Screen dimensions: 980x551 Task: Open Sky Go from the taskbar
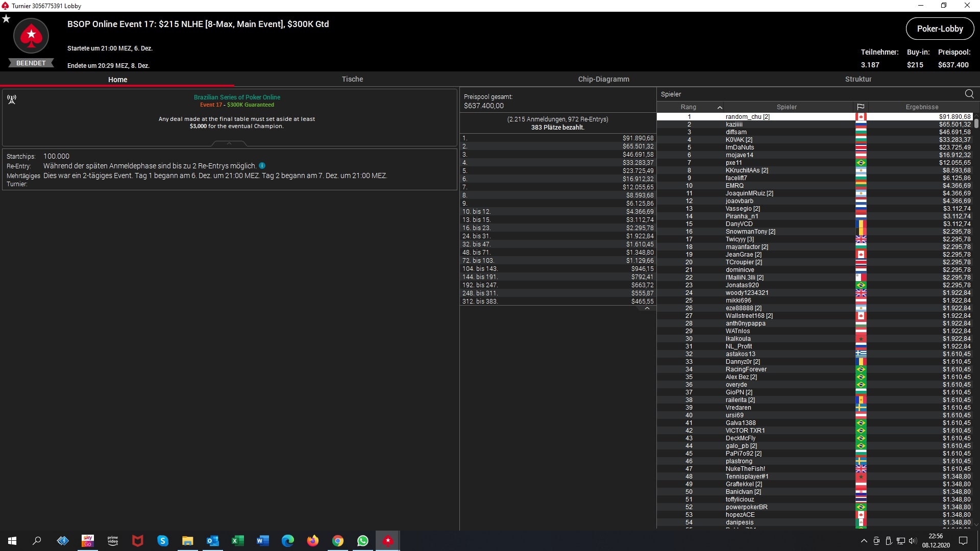88,541
